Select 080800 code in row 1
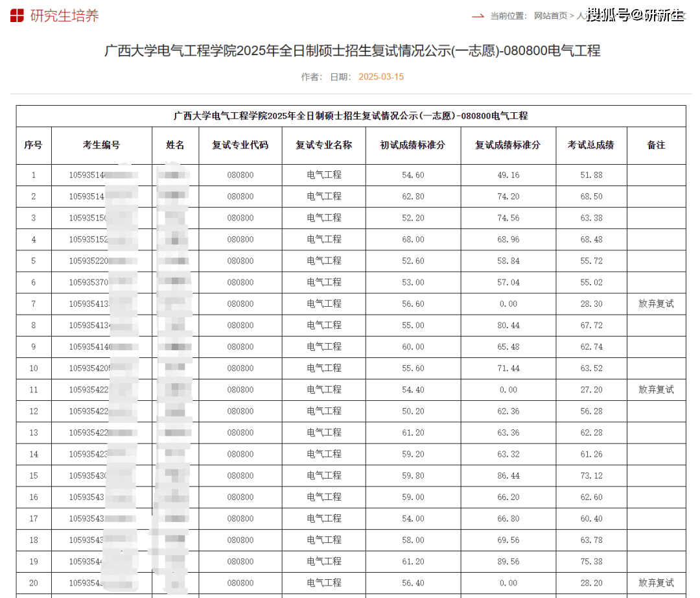 coord(240,175)
